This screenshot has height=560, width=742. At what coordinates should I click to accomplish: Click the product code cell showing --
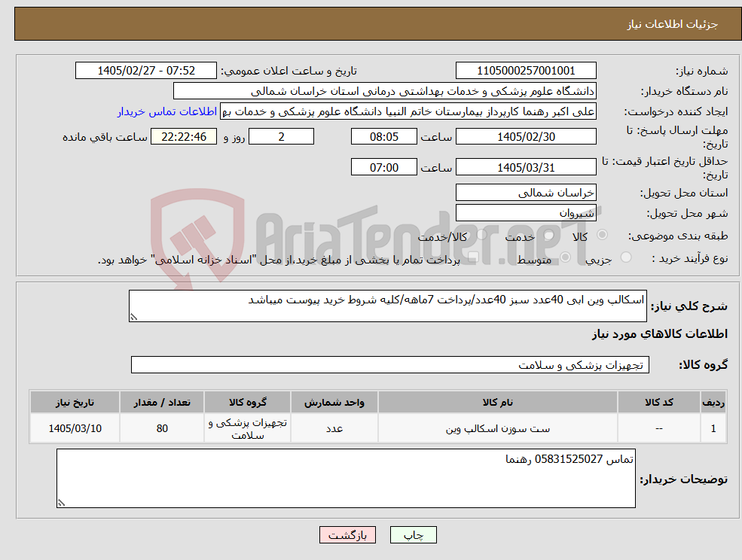(658, 428)
